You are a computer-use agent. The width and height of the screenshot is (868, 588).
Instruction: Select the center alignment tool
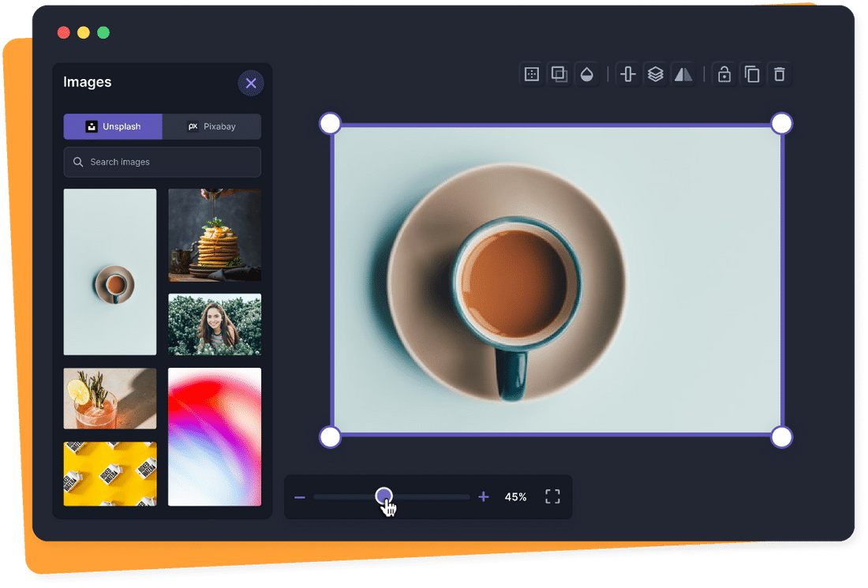[x=627, y=73]
